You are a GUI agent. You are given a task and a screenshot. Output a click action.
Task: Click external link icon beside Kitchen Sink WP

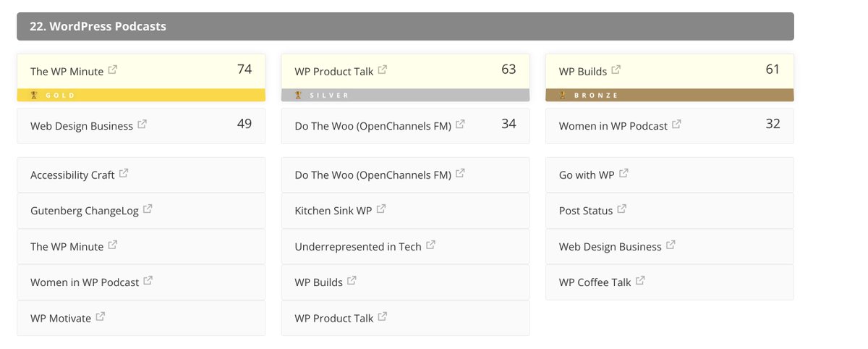pyautogui.click(x=381, y=209)
